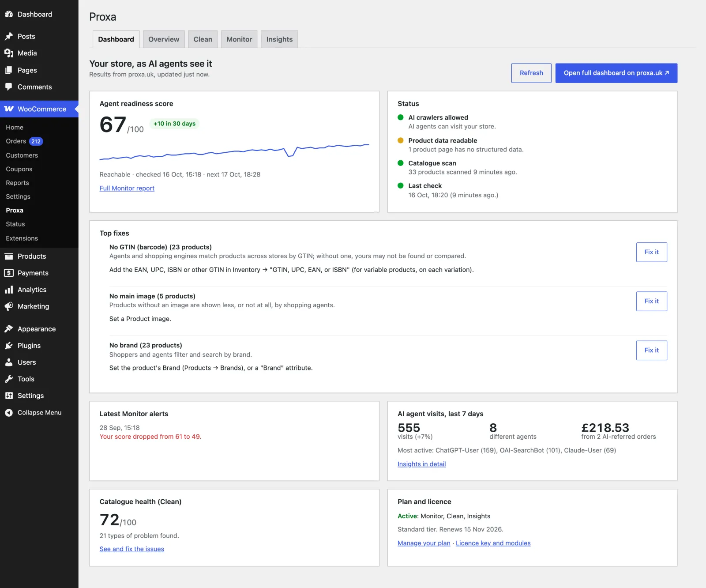Click See and fix the issues link
The image size is (706, 588).
(x=132, y=549)
